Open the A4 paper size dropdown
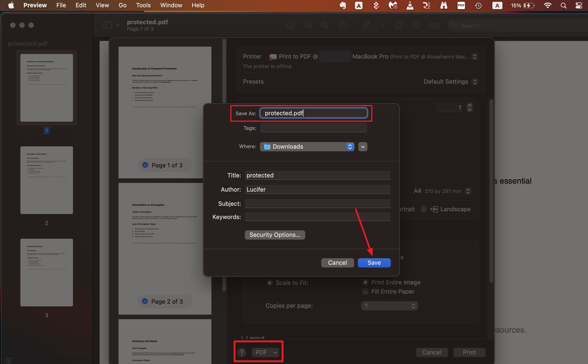The height and width of the screenshot is (364, 588). pyautogui.click(x=468, y=191)
